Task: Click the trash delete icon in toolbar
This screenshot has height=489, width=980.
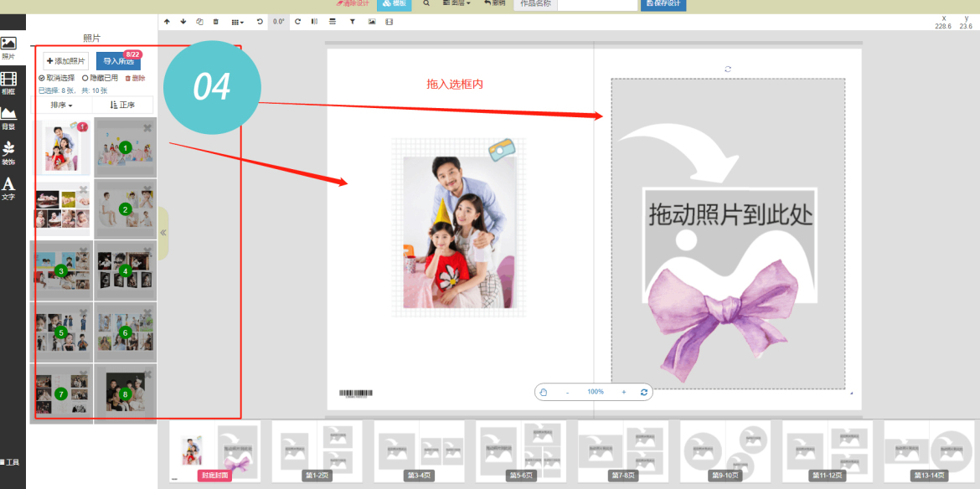Action: [x=216, y=22]
